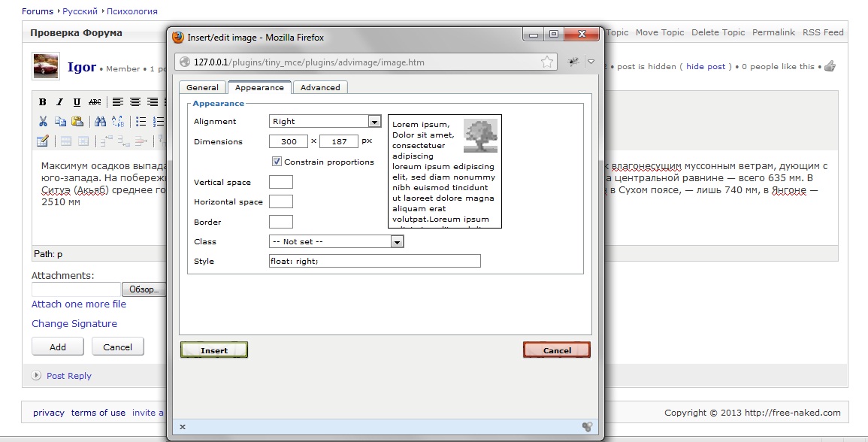Uncheck the Constrain proportions checkbox
This screenshot has height=442, width=868.
[x=277, y=162]
